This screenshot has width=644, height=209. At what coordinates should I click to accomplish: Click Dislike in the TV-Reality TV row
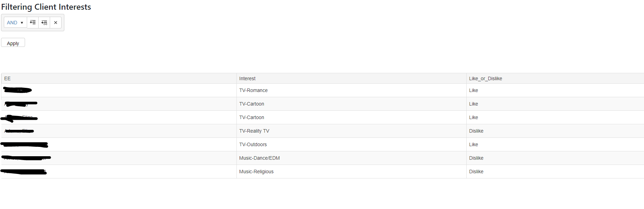click(x=476, y=131)
